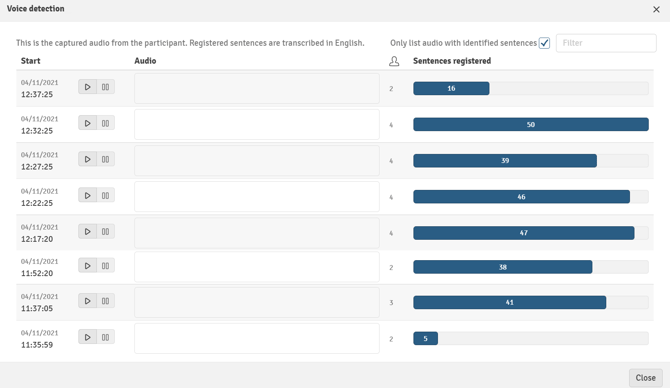Open the 50 sentences registered bar
This screenshot has height=388, width=670.
coord(531,125)
